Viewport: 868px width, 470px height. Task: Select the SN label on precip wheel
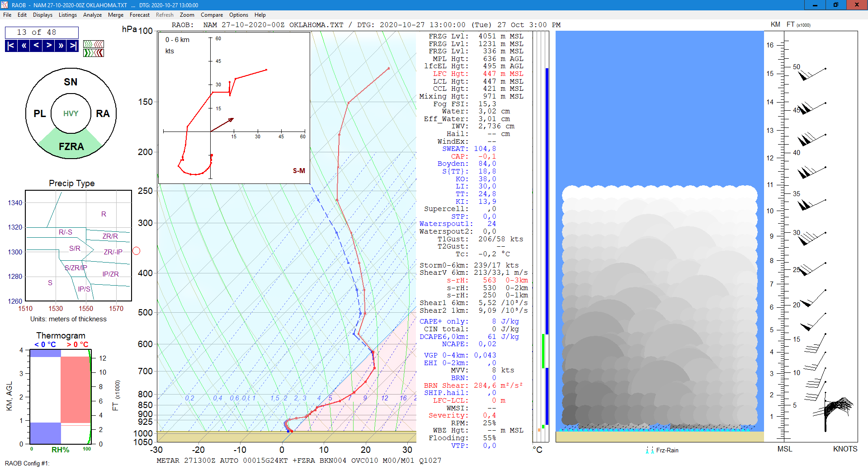71,82
